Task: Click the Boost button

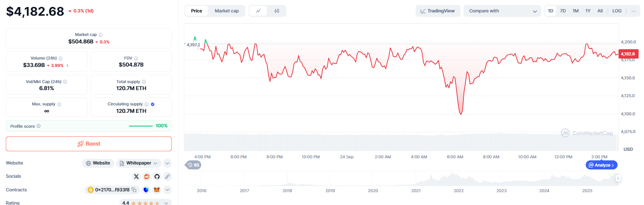Action: [89, 144]
